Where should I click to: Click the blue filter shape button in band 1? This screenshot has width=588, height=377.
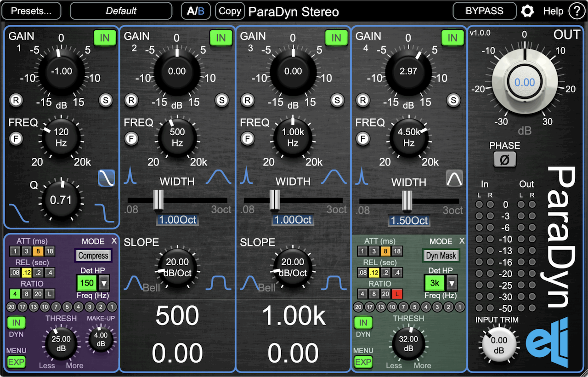click(x=106, y=178)
